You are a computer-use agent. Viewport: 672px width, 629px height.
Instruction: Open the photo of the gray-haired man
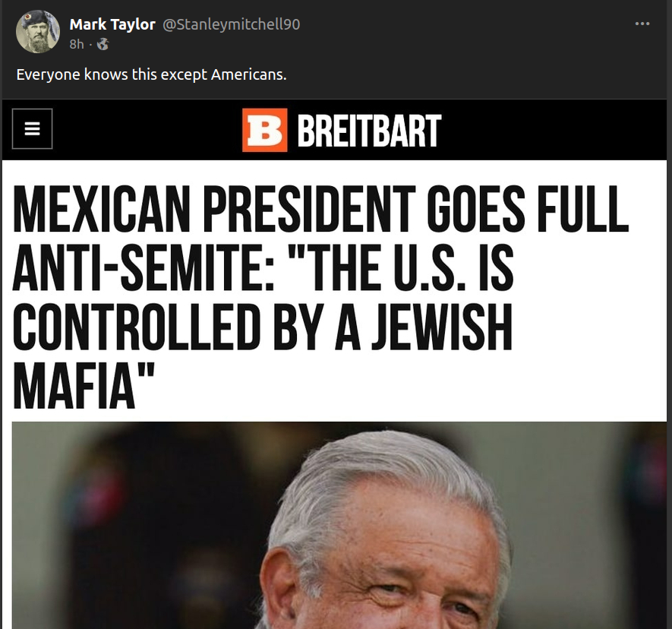pyautogui.click(x=339, y=525)
